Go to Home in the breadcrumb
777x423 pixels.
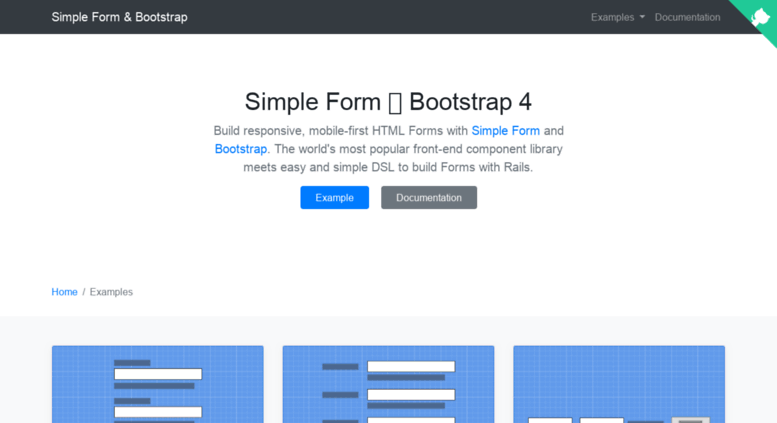pos(64,292)
